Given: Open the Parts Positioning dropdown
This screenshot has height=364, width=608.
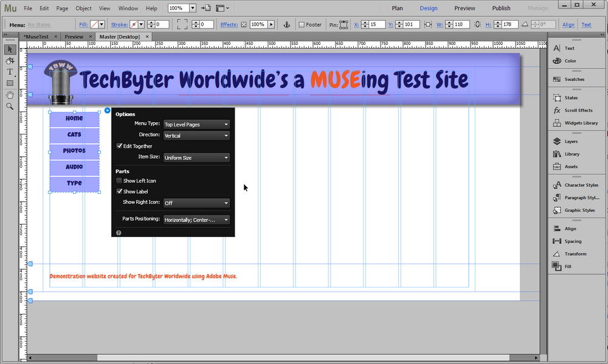Looking at the screenshot, I should point(196,220).
